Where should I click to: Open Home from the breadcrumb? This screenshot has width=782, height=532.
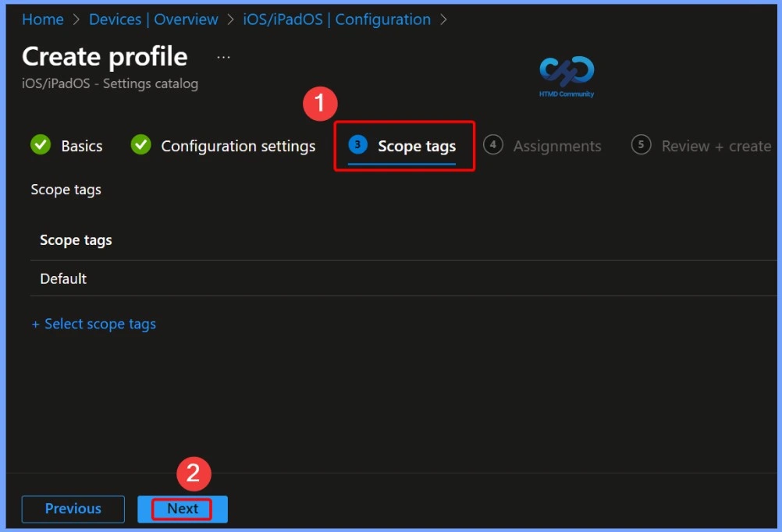point(42,20)
